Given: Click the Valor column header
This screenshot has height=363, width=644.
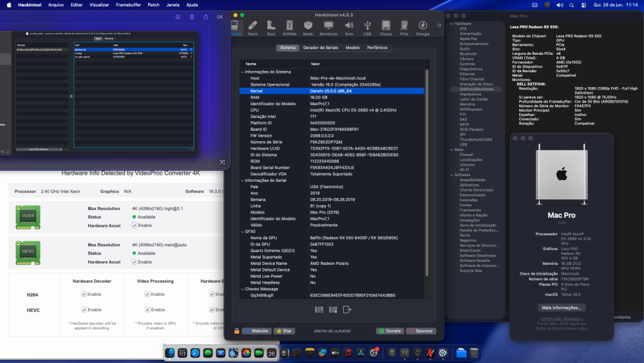Looking at the screenshot, I should [366, 64].
